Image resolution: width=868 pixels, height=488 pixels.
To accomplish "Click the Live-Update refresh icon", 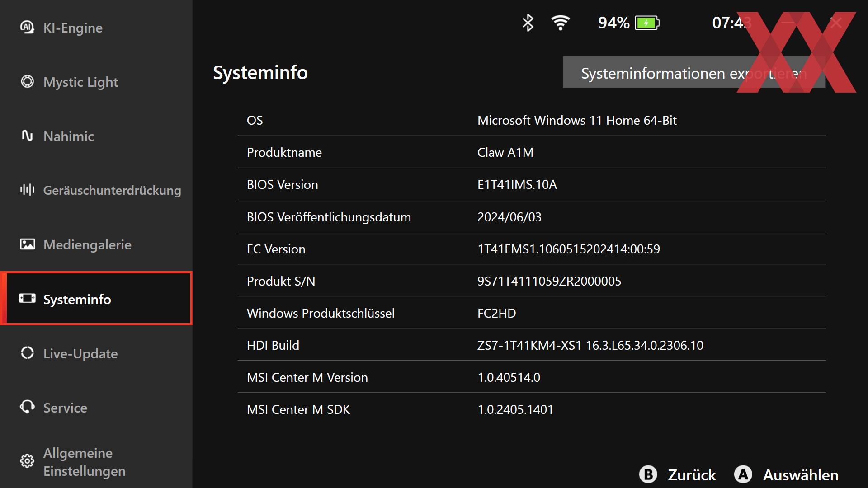I will coord(27,353).
